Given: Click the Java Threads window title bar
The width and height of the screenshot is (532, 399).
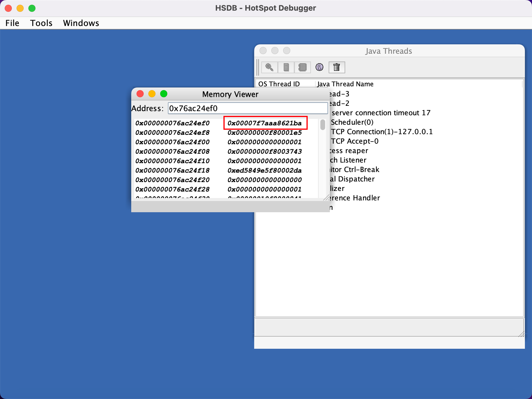Looking at the screenshot, I should click(x=389, y=51).
